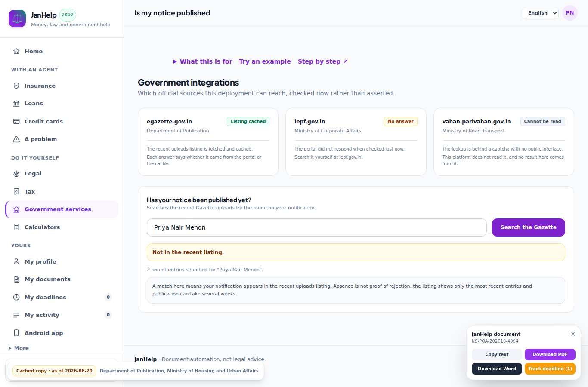Click the A problem warning triangle icon

[16, 139]
